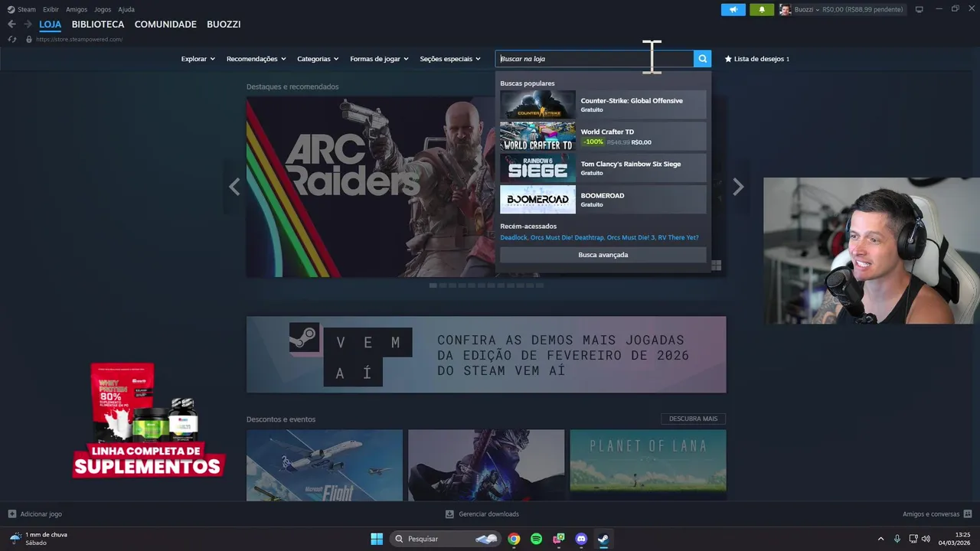
Task: Toggle Big Picture mode monitor icon
Action: [919, 9]
